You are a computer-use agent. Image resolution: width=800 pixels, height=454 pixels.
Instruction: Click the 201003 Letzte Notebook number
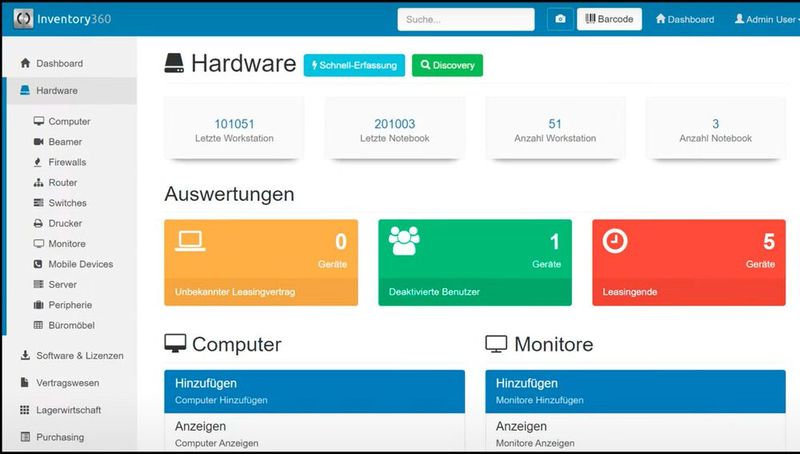click(x=394, y=123)
